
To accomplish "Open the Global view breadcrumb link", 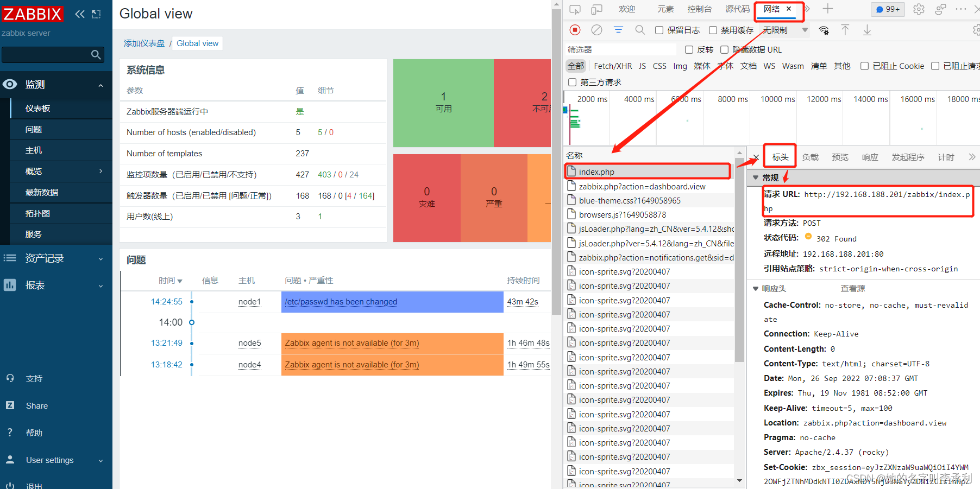I will click(x=198, y=43).
